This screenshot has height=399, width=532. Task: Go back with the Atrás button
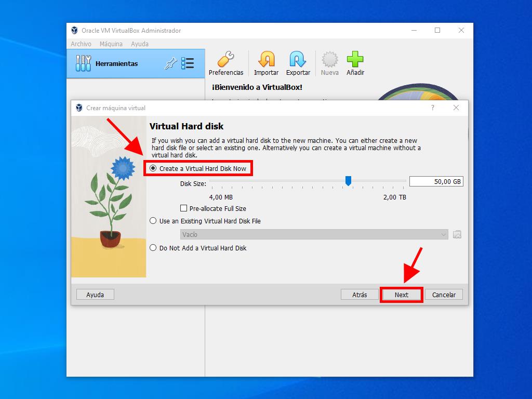pos(360,295)
